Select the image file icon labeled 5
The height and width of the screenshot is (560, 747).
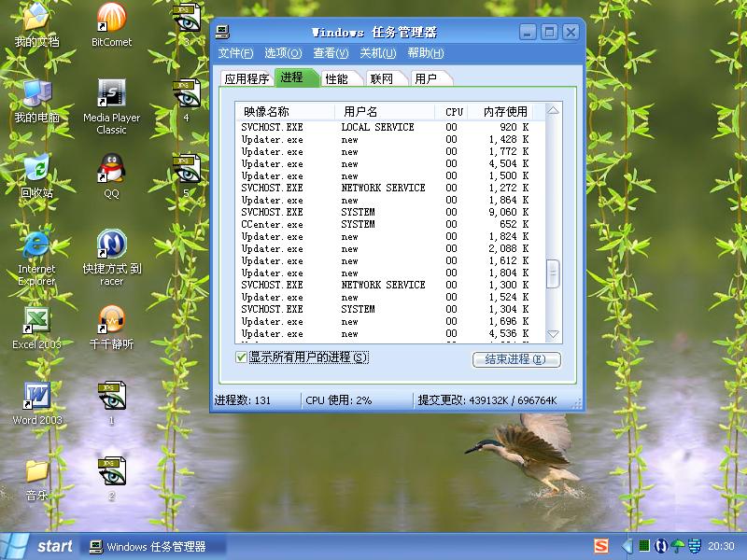pos(186,175)
